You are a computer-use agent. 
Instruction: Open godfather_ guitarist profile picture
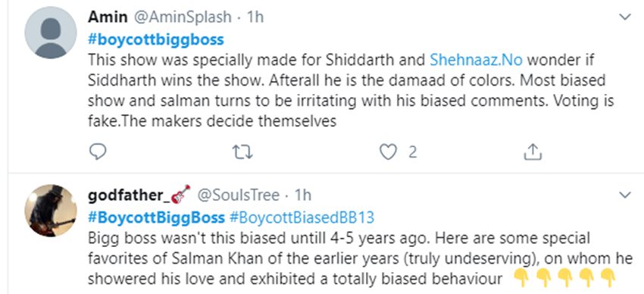click(51, 210)
